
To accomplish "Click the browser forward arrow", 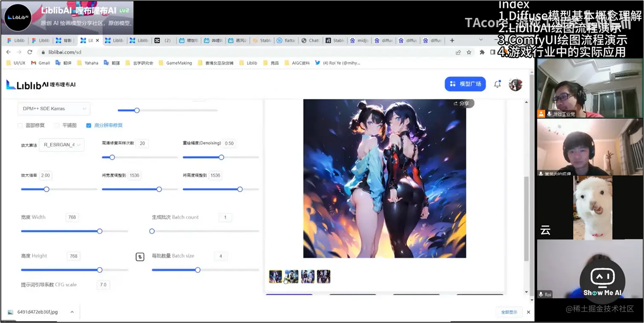I will [19, 52].
